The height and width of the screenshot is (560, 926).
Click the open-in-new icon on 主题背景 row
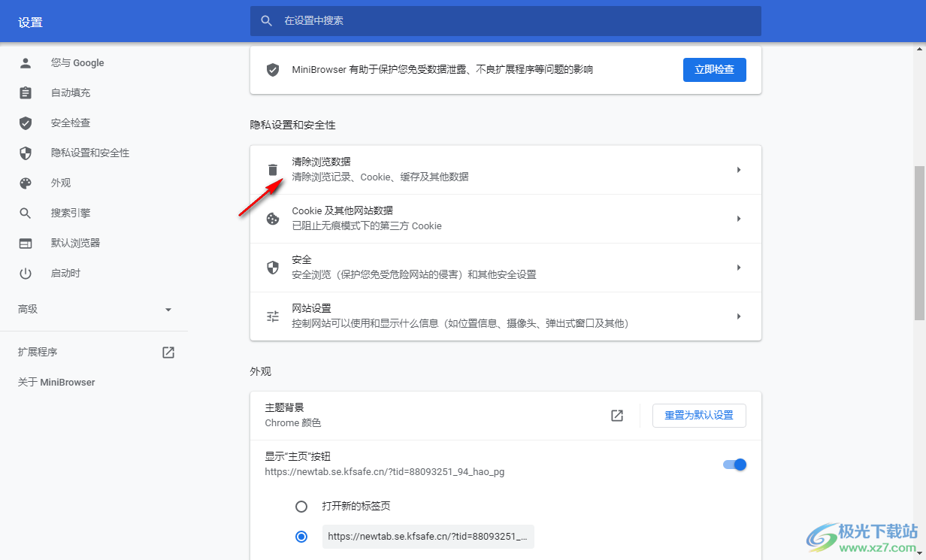[x=616, y=415]
